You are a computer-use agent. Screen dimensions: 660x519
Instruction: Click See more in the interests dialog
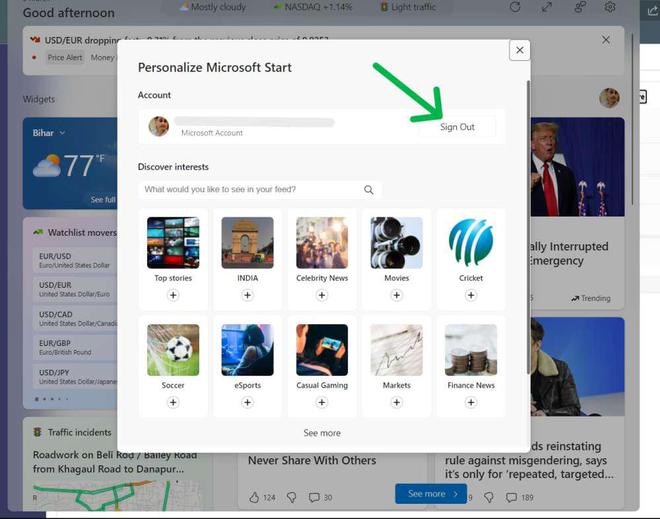(322, 433)
